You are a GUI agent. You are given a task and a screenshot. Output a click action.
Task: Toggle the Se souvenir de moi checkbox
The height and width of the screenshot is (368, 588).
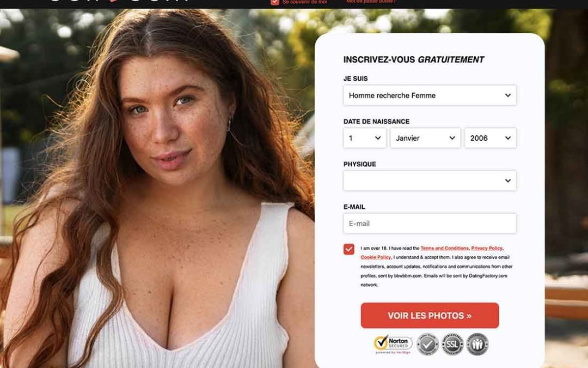point(275,2)
